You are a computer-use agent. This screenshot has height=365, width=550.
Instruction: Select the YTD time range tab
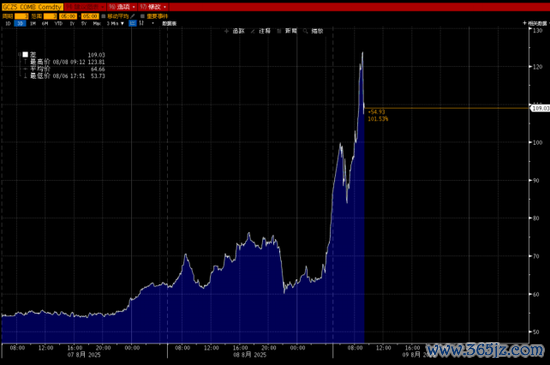click(x=58, y=23)
